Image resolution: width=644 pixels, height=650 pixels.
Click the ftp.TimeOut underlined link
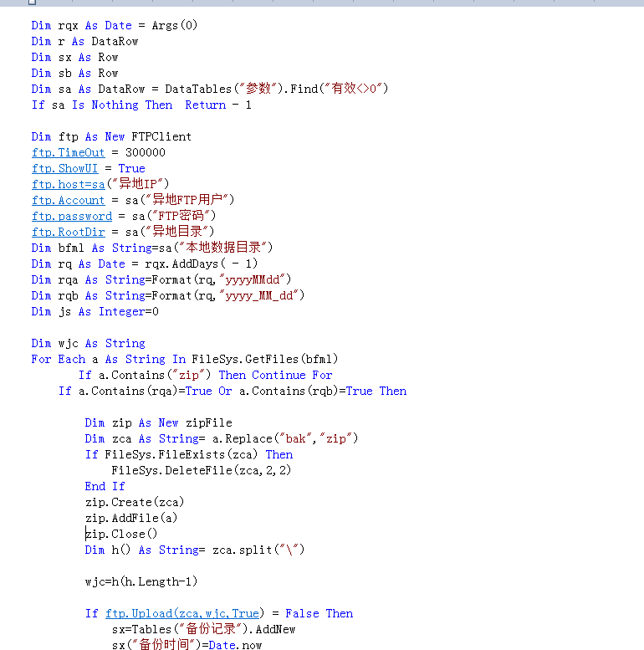pyautogui.click(x=69, y=152)
